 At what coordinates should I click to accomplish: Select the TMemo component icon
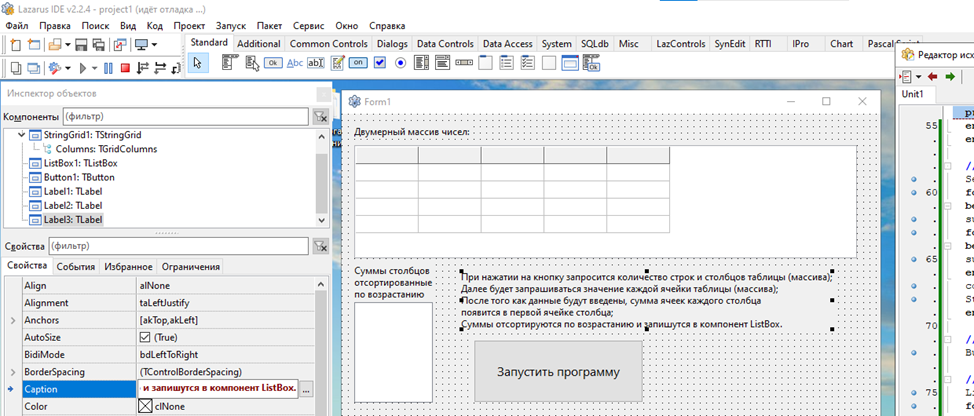[x=338, y=62]
